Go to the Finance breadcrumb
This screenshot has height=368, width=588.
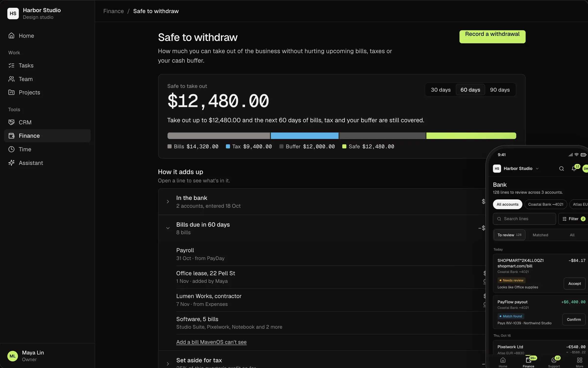[x=113, y=11]
